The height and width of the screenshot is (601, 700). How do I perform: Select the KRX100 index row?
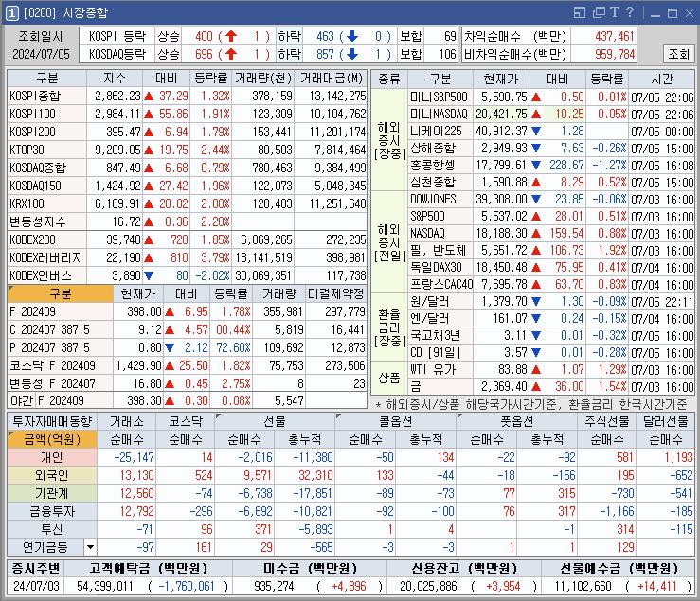click(x=187, y=203)
